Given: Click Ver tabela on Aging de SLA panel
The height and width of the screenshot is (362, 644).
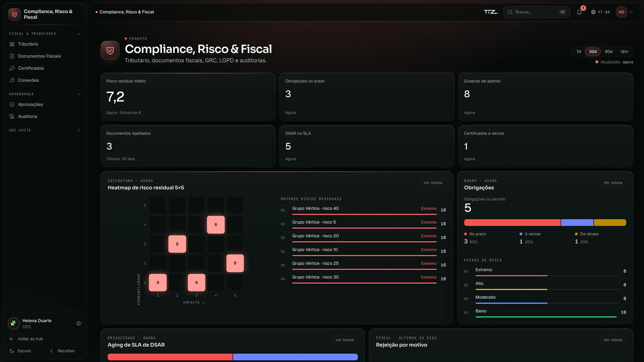Looking at the screenshot, I should click(x=344, y=340).
